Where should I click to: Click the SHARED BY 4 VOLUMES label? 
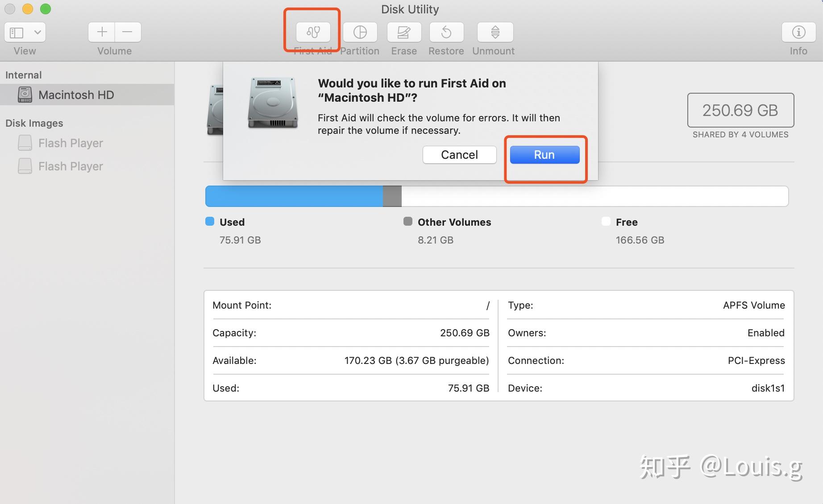[740, 135]
